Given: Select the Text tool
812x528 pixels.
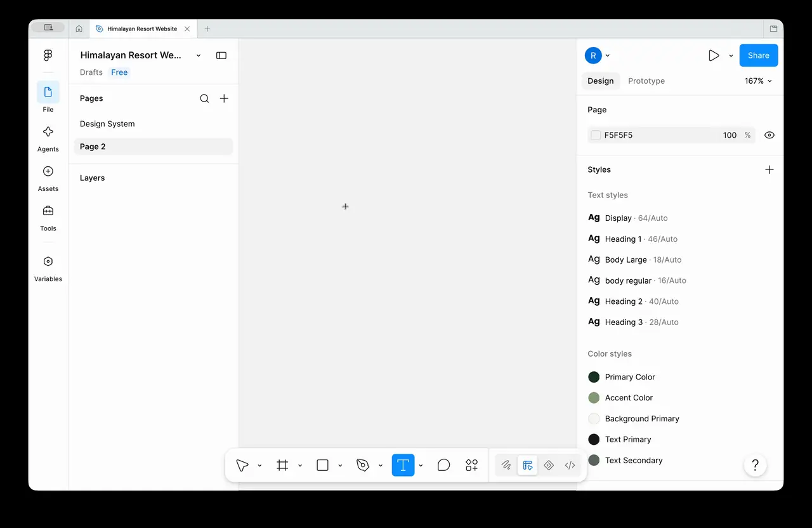Looking at the screenshot, I should pyautogui.click(x=403, y=465).
